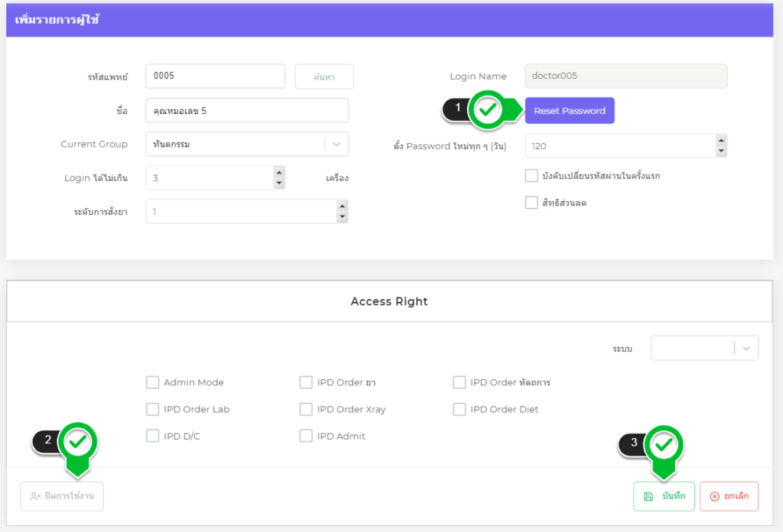Click the user icon in ปิดการใช้งาน button
Screen dimensions: 783x532
tap(35, 497)
